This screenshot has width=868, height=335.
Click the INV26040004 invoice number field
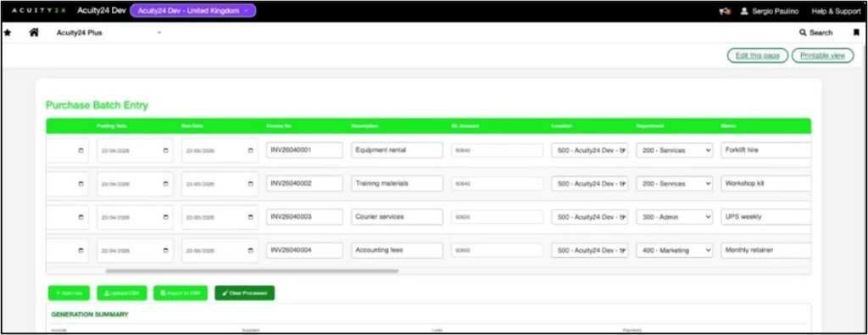pos(304,250)
